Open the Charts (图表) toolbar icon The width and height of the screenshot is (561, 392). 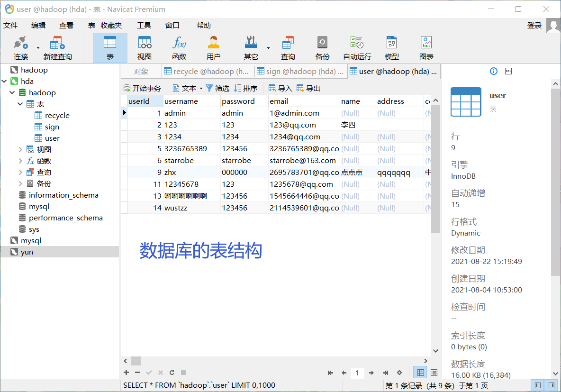pos(426,48)
